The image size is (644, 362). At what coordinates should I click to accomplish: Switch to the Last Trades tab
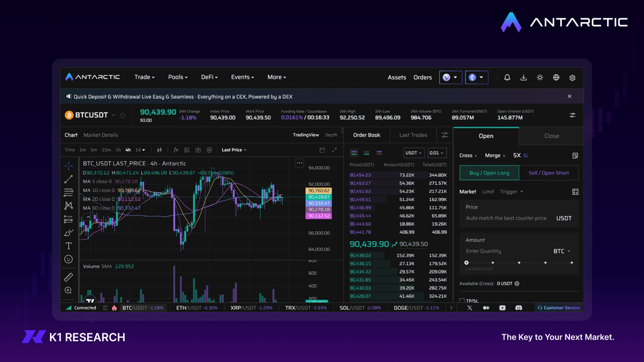pyautogui.click(x=413, y=135)
